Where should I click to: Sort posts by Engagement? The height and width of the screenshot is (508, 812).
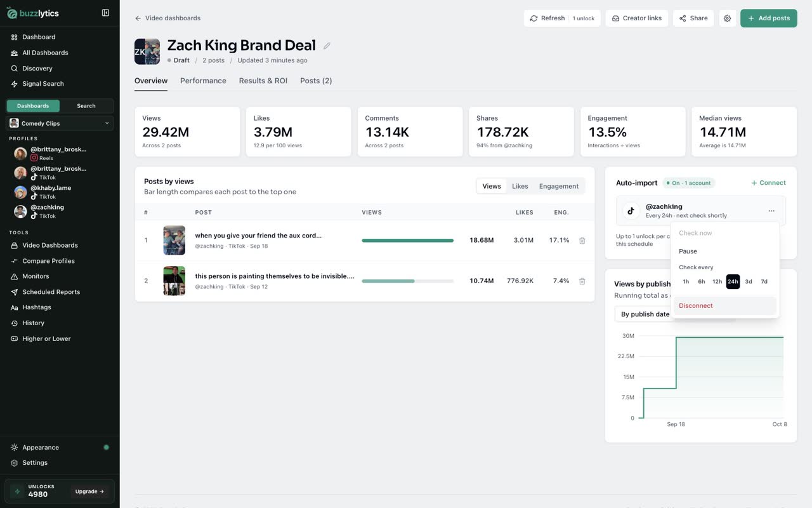tap(559, 186)
